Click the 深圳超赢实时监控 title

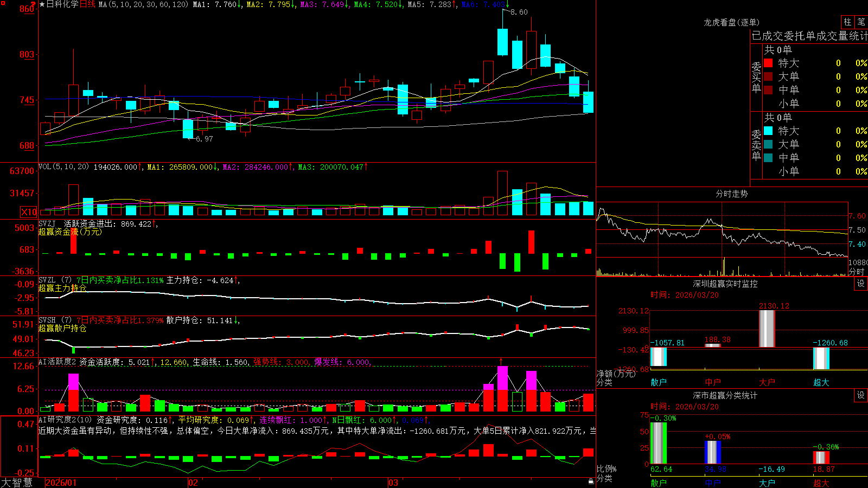point(725,284)
